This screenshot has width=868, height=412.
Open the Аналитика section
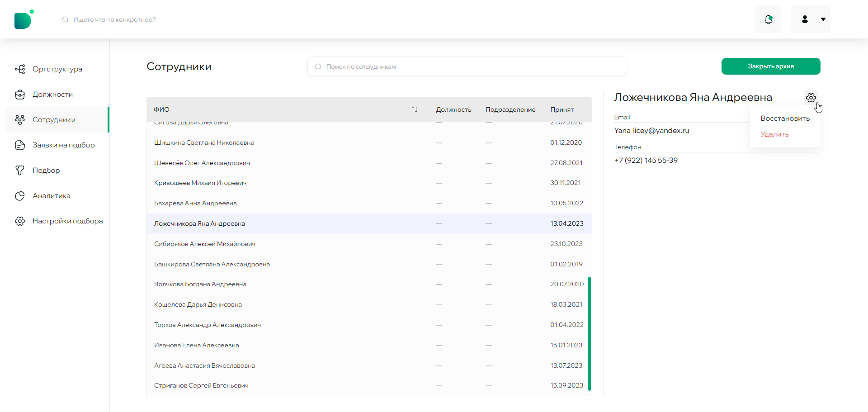point(57,196)
